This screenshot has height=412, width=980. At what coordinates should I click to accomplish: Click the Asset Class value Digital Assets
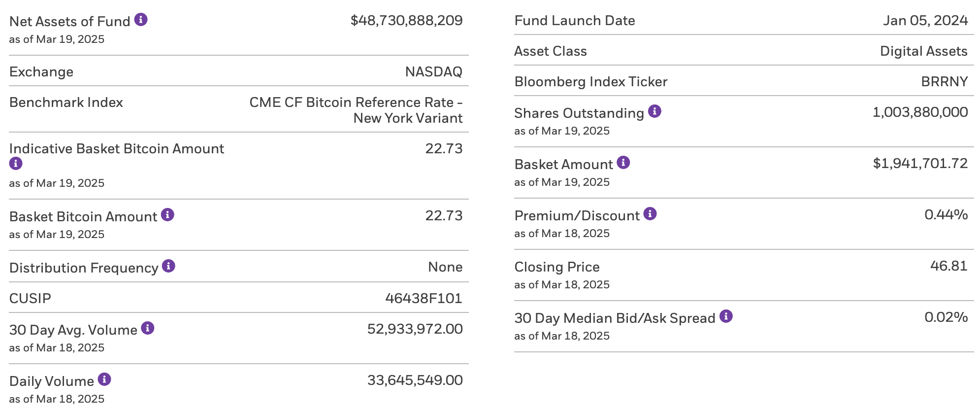[923, 51]
